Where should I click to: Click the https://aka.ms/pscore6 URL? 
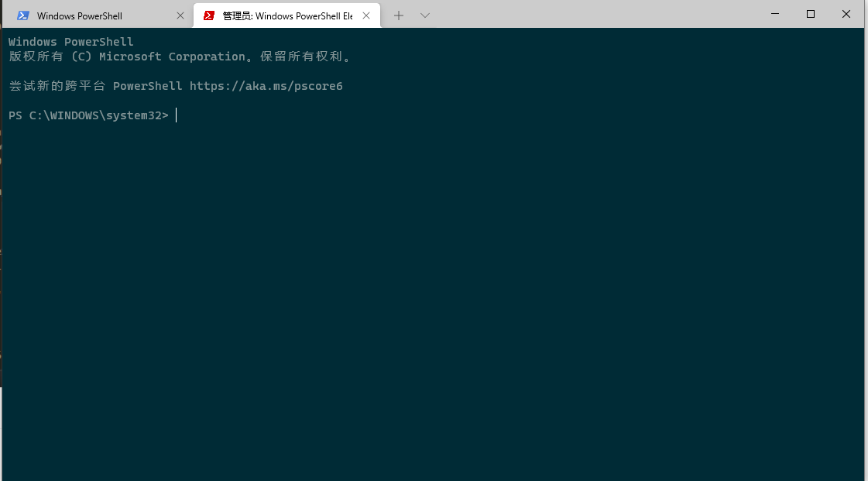click(x=266, y=86)
